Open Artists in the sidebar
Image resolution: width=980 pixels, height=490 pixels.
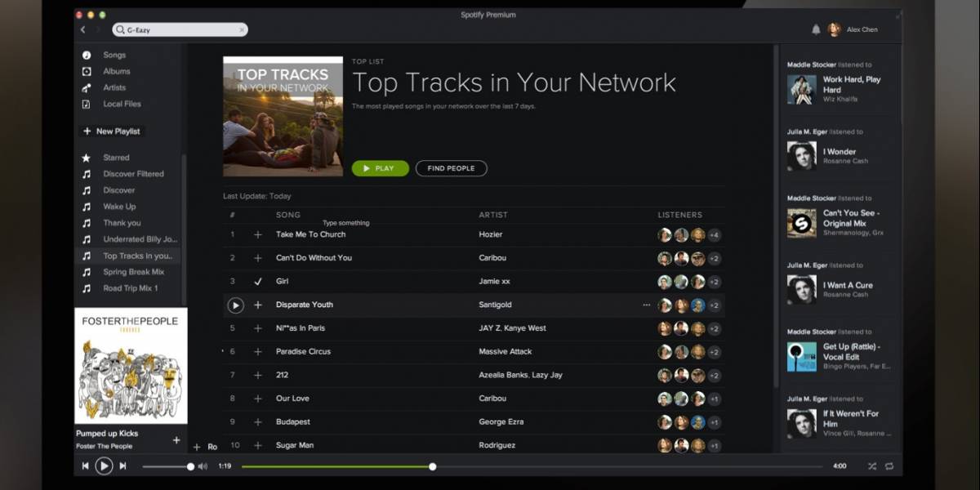(114, 87)
